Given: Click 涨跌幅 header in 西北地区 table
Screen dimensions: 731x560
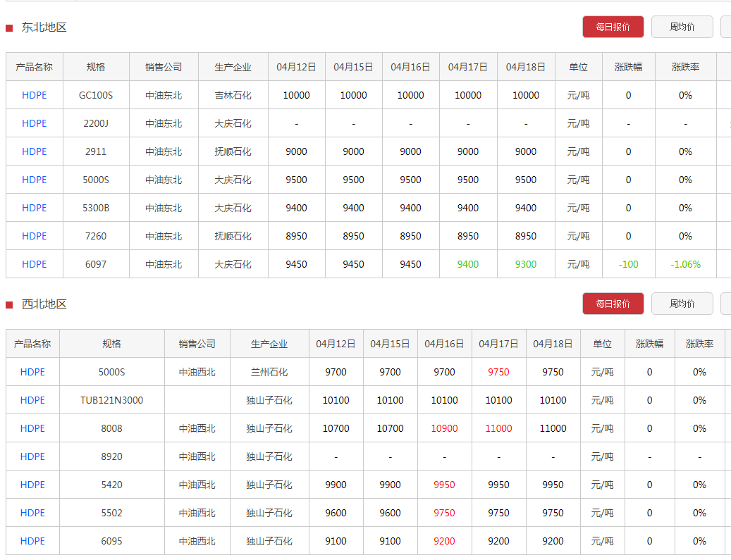Looking at the screenshot, I should click(649, 344).
